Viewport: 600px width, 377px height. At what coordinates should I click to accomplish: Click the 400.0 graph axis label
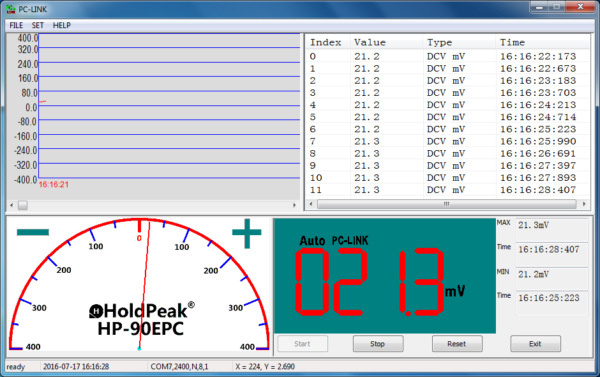(x=28, y=38)
